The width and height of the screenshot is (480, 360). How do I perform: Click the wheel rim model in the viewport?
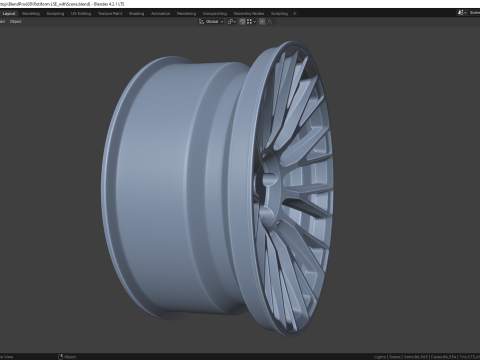click(x=217, y=189)
